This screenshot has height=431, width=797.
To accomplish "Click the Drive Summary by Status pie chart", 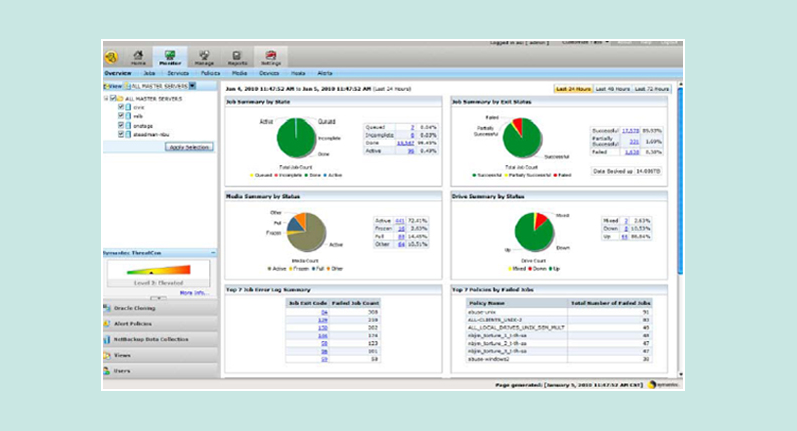I will (534, 232).
